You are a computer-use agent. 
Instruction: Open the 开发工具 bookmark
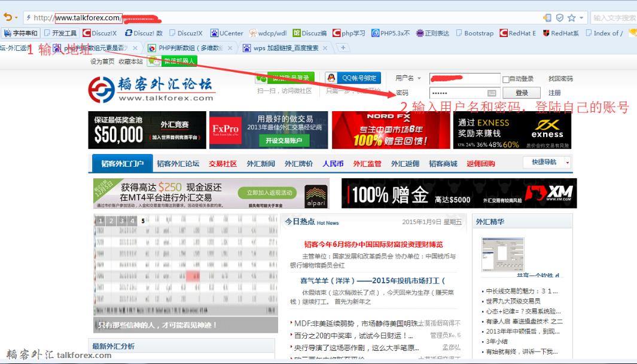60,33
